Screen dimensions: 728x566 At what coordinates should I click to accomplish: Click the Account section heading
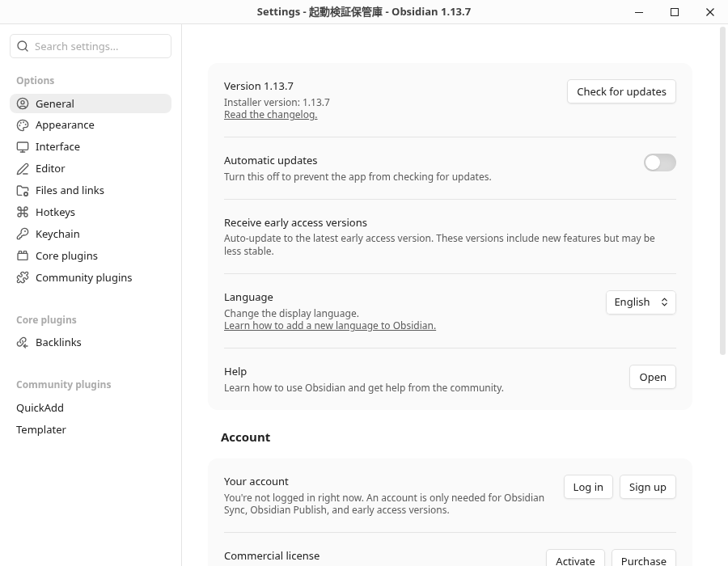coord(245,437)
